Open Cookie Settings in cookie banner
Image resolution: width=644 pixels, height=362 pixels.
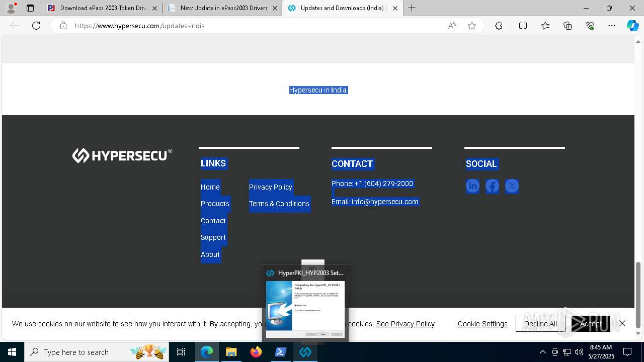(x=482, y=324)
